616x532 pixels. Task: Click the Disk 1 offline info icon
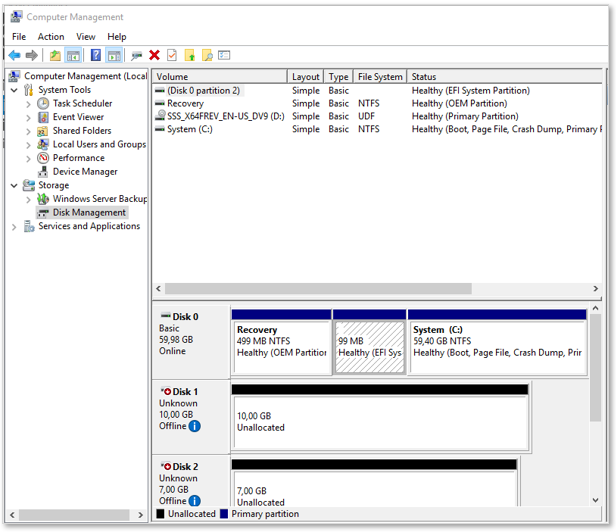coord(194,426)
